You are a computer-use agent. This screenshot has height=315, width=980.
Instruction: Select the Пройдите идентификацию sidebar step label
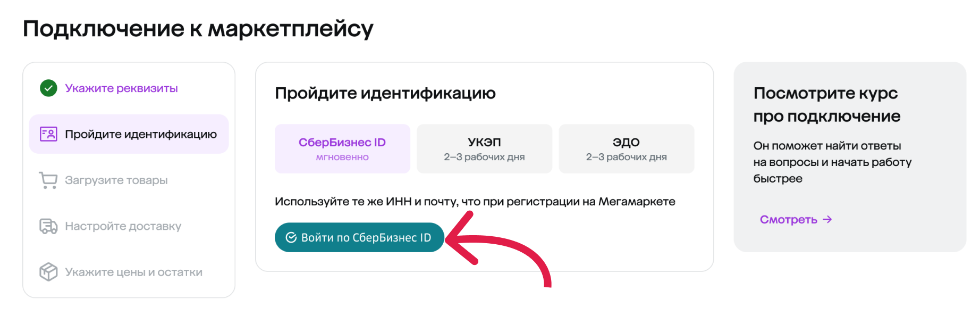coord(141,134)
